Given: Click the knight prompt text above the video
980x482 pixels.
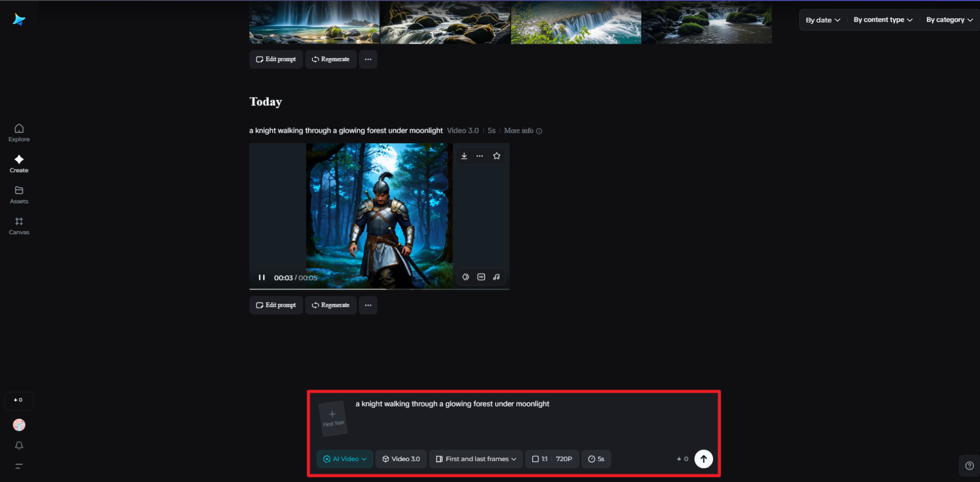Looking at the screenshot, I should pos(346,131).
